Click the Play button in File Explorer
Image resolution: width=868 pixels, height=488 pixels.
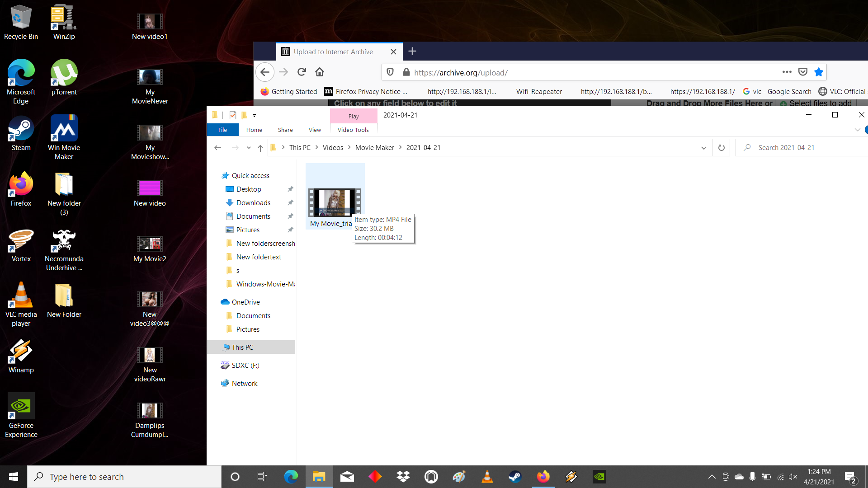point(354,116)
